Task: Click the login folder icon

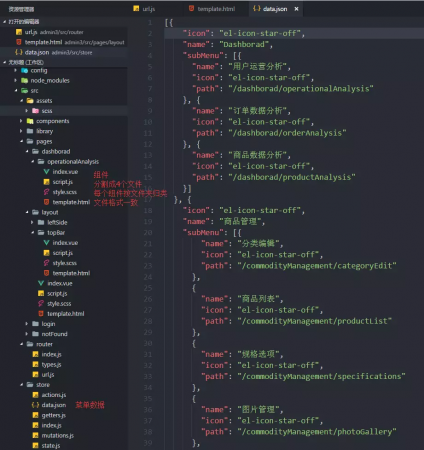Action: [35, 324]
